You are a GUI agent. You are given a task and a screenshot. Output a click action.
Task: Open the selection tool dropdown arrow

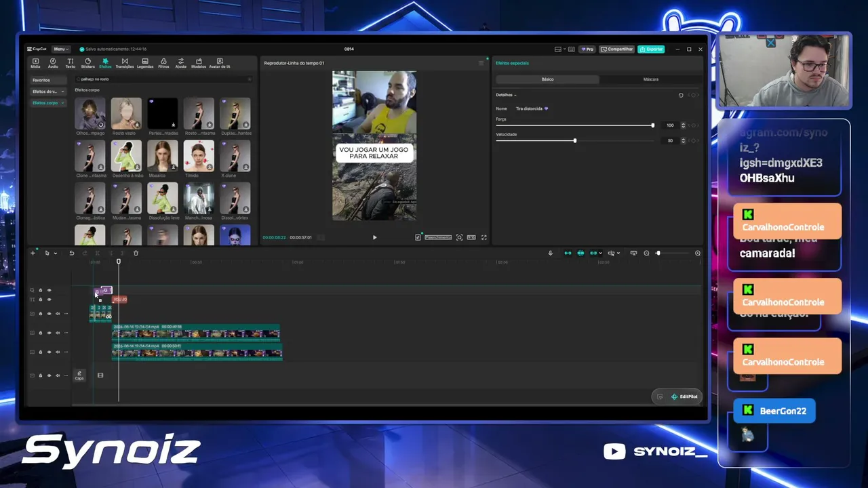[x=55, y=253]
